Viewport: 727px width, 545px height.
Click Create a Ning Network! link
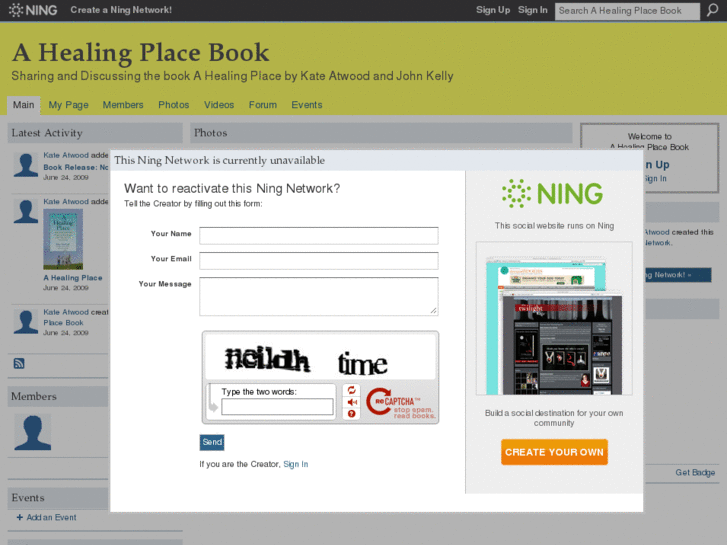[121, 10]
